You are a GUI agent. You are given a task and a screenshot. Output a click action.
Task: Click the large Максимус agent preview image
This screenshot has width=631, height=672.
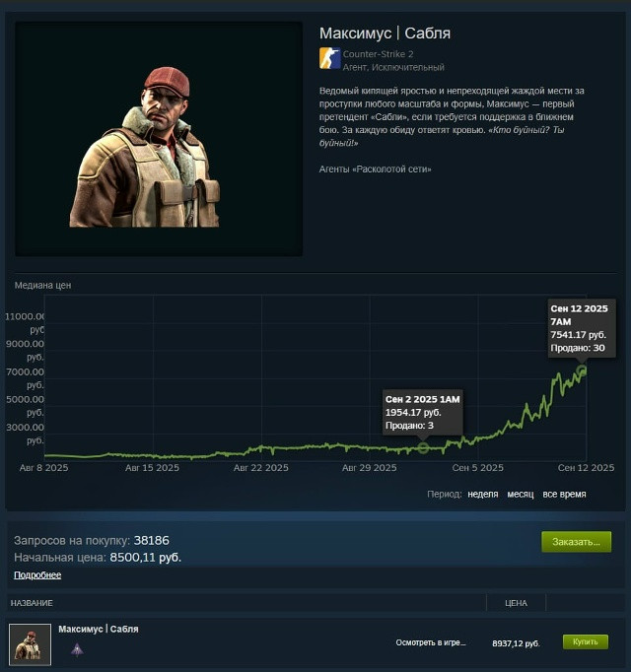159,139
